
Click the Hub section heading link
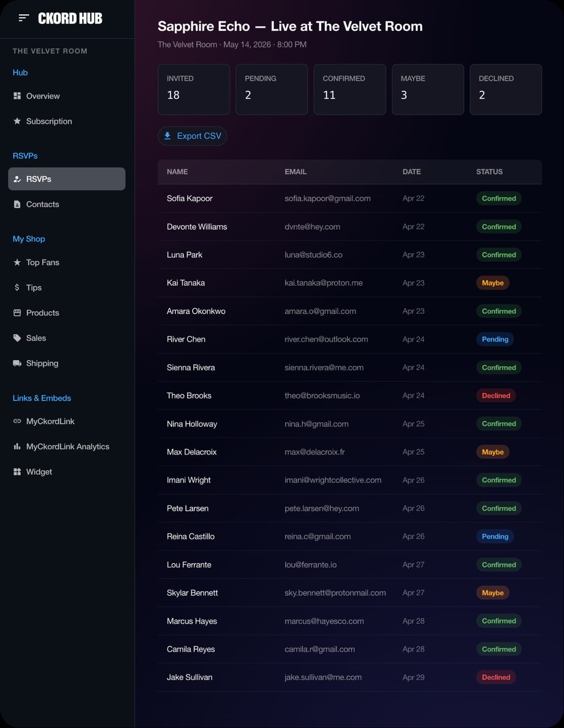coord(20,73)
